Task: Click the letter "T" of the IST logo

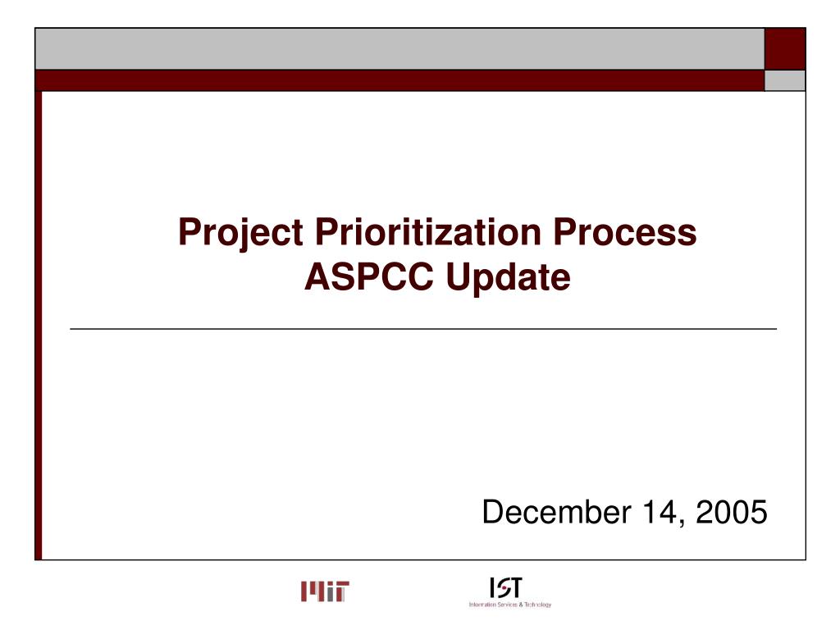Action: [x=515, y=588]
